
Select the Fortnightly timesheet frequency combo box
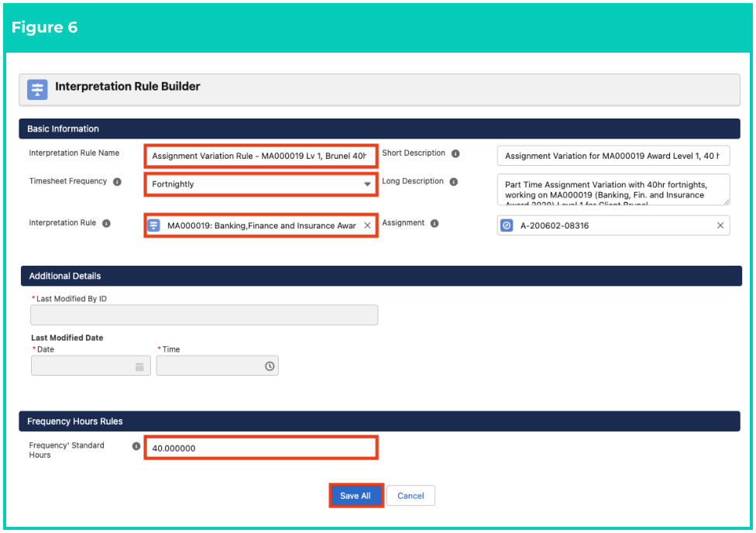point(261,184)
